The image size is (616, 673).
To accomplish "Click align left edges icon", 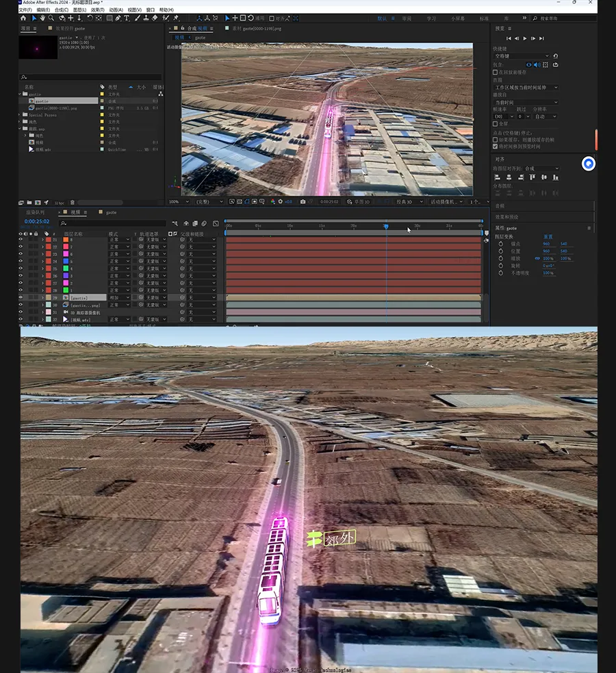I will pyautogui.click(x=497, y=177).
